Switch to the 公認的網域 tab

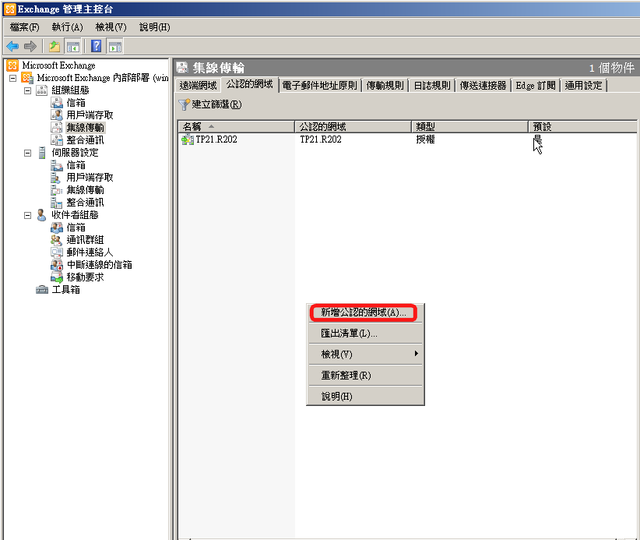[249, 84]
